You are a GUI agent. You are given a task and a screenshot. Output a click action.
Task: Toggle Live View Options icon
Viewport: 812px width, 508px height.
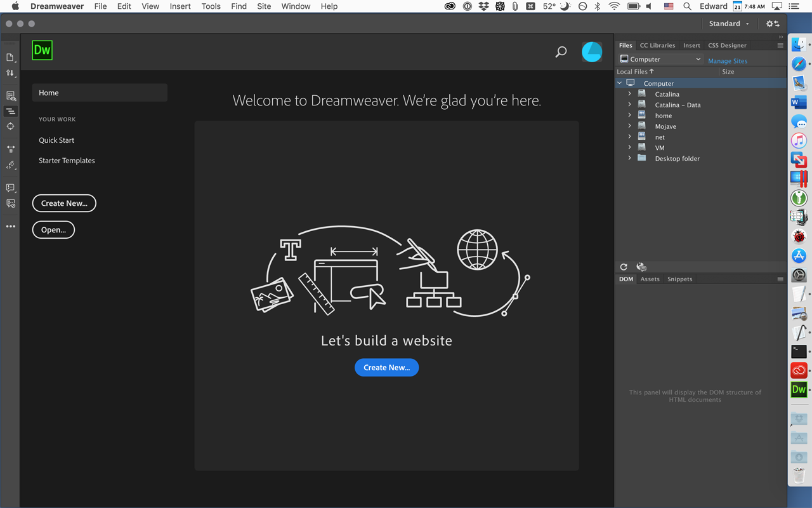click(10, 96)
